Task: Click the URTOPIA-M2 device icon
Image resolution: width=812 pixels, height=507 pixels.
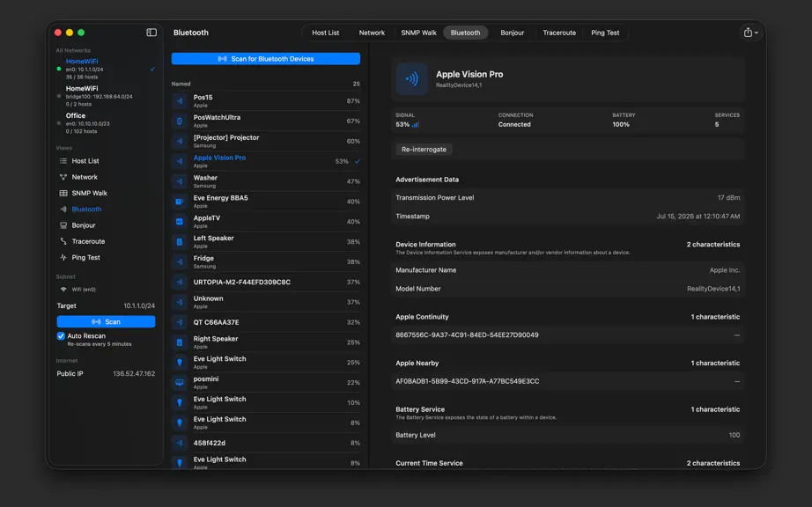Action: click(180, 282)
